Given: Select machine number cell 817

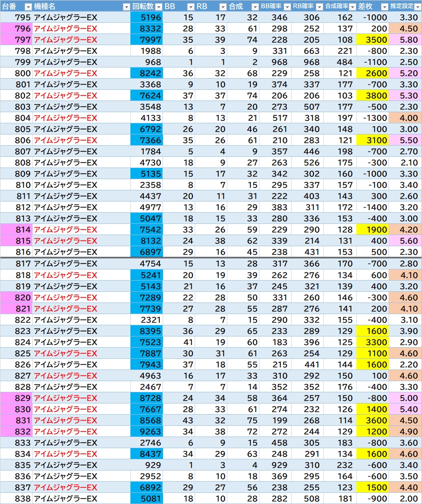Looking at the screenshot, I should [x=16, y=264].
